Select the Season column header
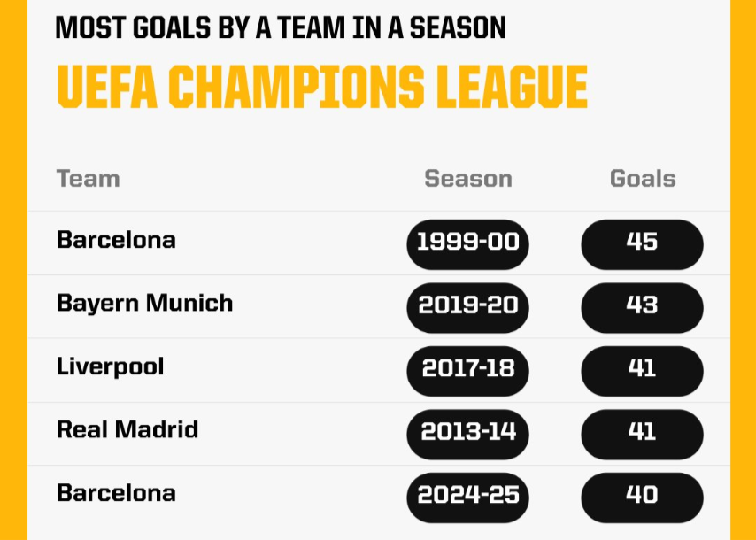The height and width of the screenshot is (540, 756). (467, 179)
